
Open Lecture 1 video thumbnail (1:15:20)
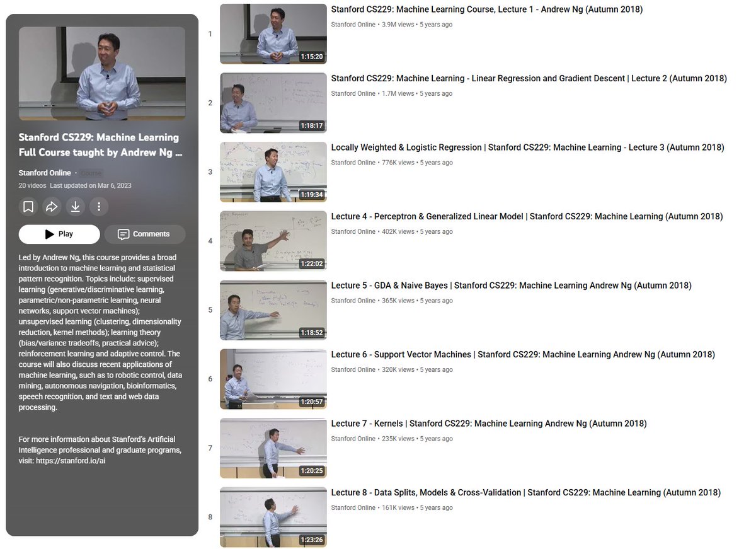coord(273,34)
